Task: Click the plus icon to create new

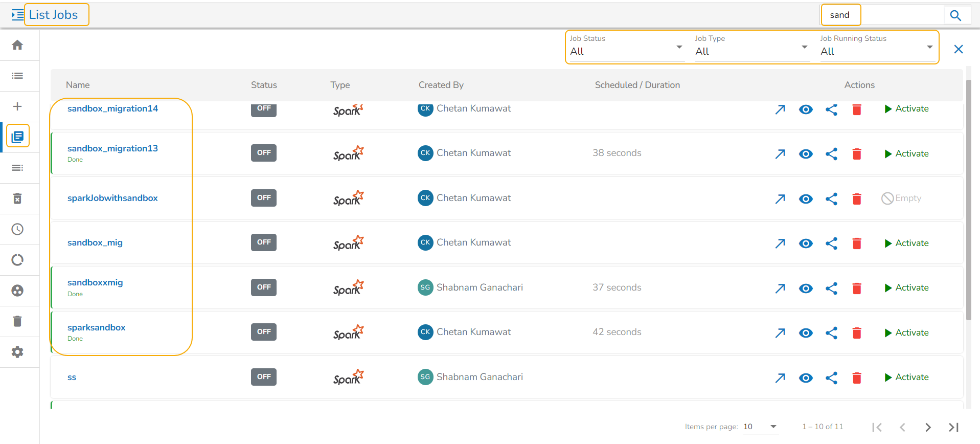Action: point(17,106)
